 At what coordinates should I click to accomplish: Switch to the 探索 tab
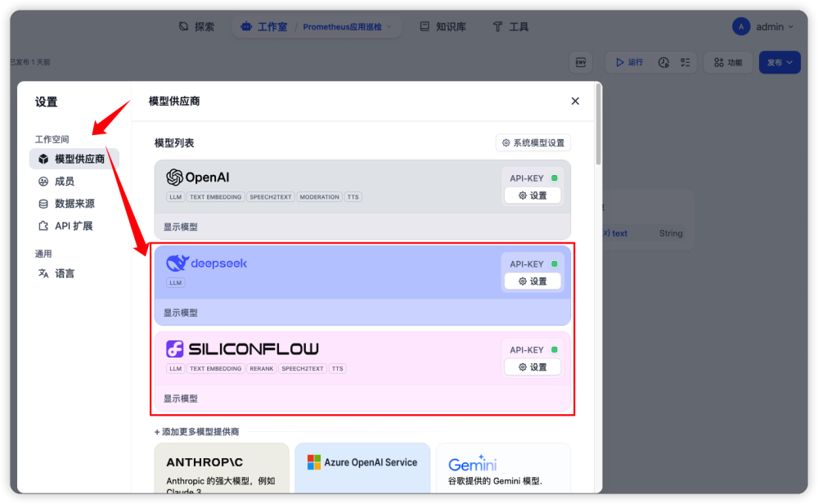point(196,26)
